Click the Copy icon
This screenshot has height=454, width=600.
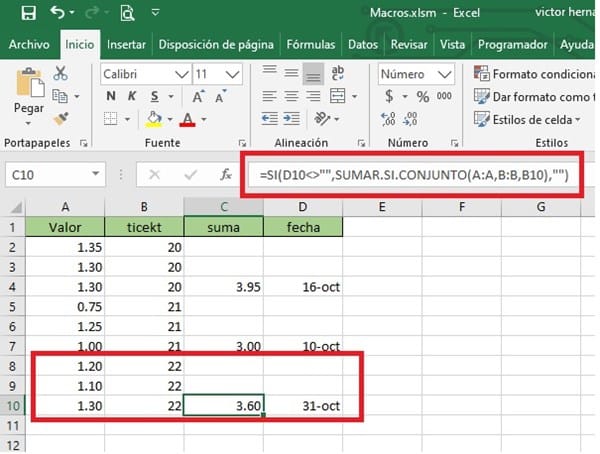[60, 96]
